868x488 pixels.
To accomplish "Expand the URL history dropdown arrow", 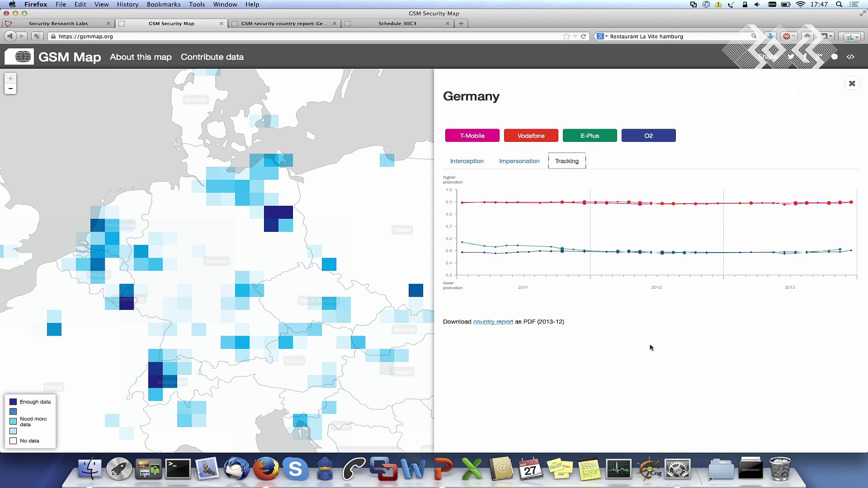I will 575,36.
